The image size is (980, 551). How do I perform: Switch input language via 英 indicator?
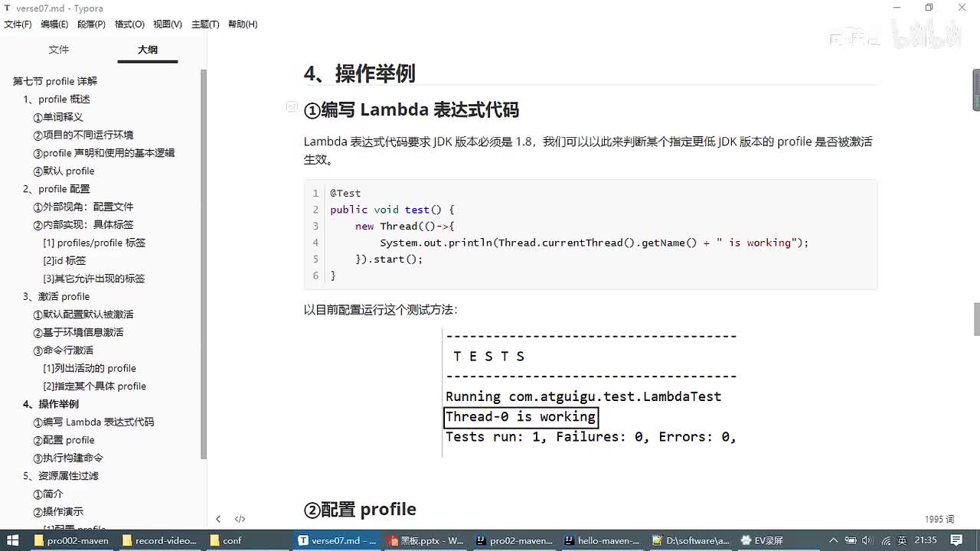(903, 540)
